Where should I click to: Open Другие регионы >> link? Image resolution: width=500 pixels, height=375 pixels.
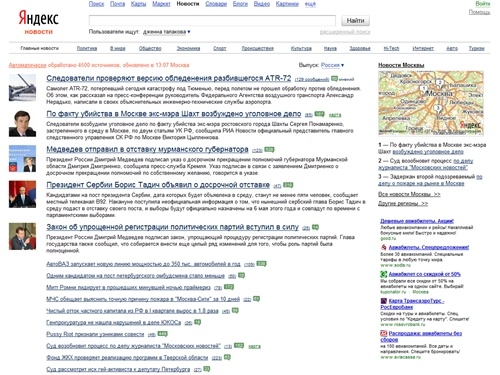(403, 203)
